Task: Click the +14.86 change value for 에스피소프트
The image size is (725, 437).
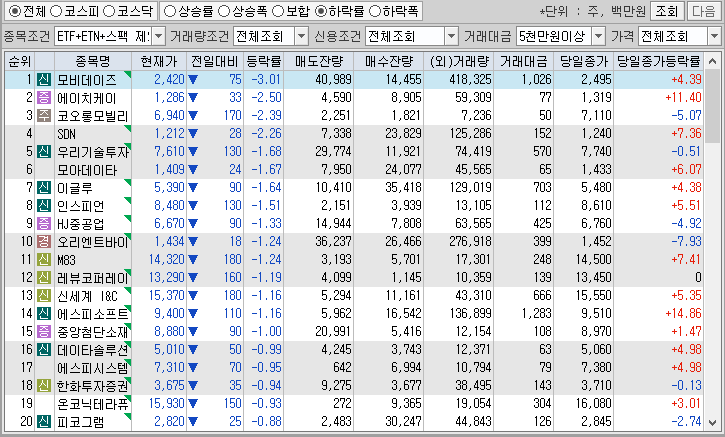Action: click(683, 314)
